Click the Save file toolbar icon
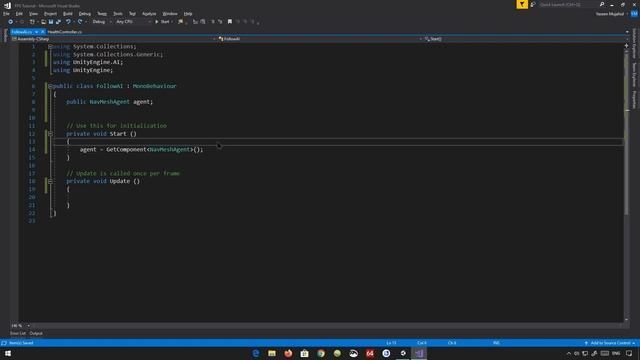Screen dimensions: 640x360 click(51, 22)
